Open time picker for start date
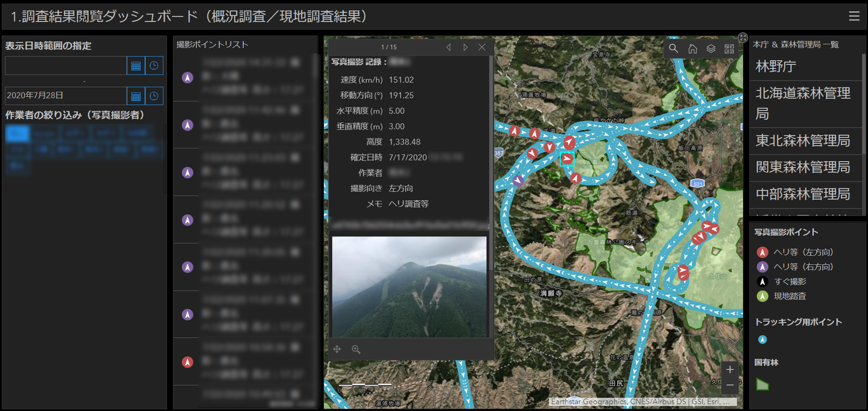Screen dimensions: 868x411 click(154, 66)
